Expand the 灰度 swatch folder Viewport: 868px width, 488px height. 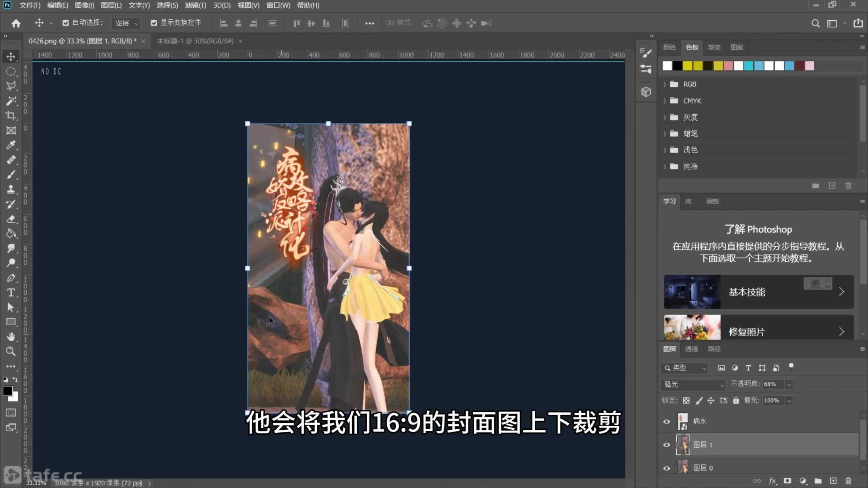(665, 117)
